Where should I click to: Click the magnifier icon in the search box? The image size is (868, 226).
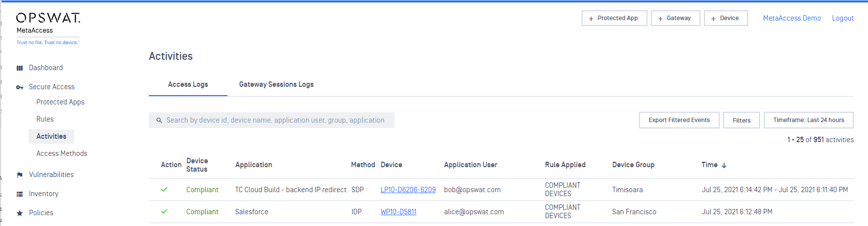pos(159,120)
